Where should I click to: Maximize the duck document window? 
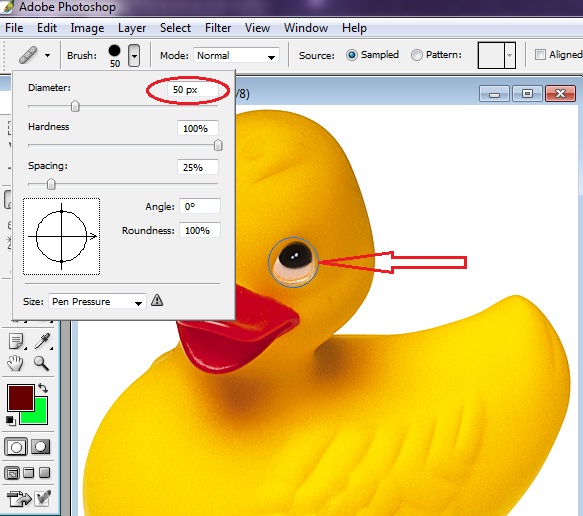527,94
